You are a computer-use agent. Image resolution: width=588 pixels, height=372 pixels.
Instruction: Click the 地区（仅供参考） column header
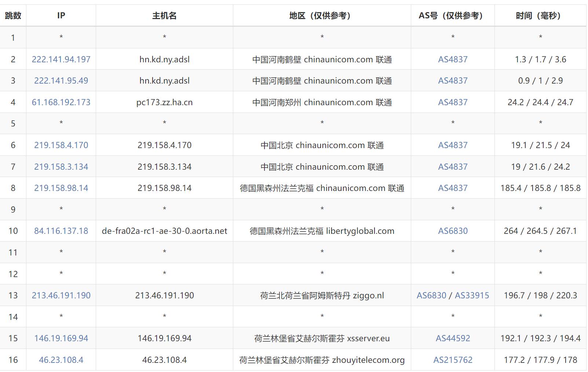[x=322, y=15]
